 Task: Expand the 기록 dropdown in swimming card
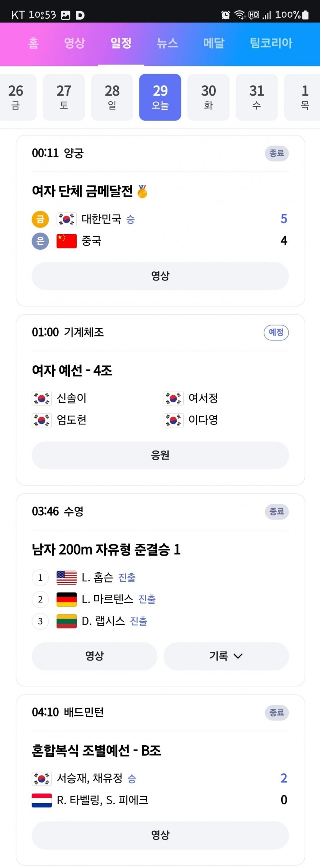pos(226,656)
